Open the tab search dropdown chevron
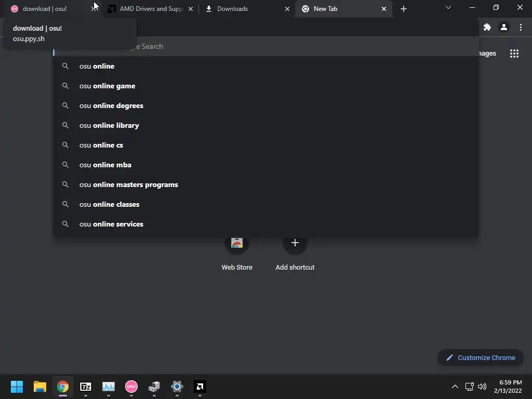Image resolution: width=532 pixels, height=399 pixels. click(x=448, y=7)
